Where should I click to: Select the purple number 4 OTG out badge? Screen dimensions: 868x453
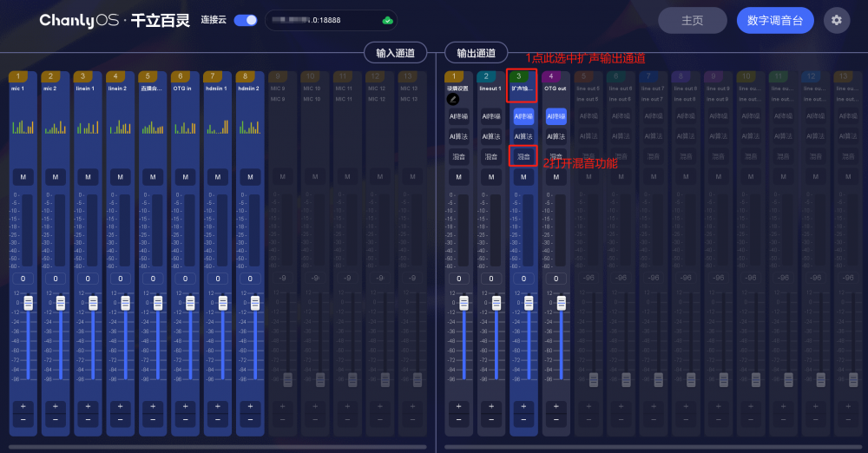(551, 76)
